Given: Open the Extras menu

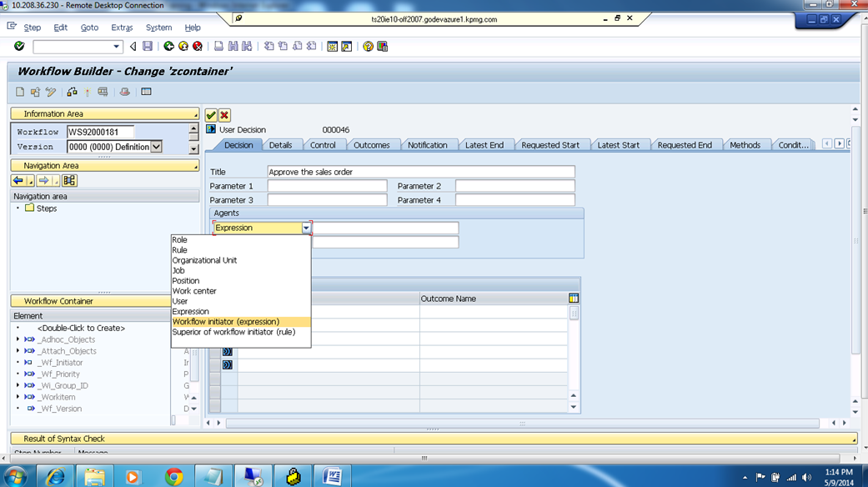Looking at the screenshot, I should pos(122,27).
